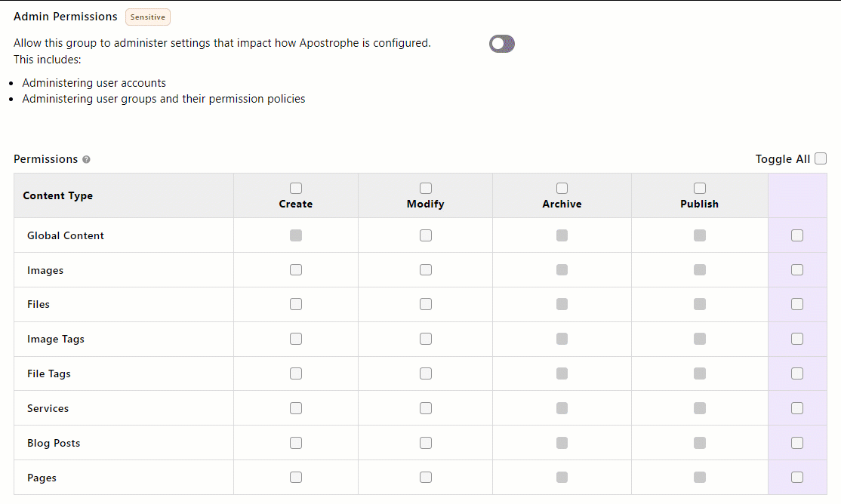Viewport: 841px width, 504px height.
Task: Toggle the whole Files row checkbox
Action: (797, 304)
